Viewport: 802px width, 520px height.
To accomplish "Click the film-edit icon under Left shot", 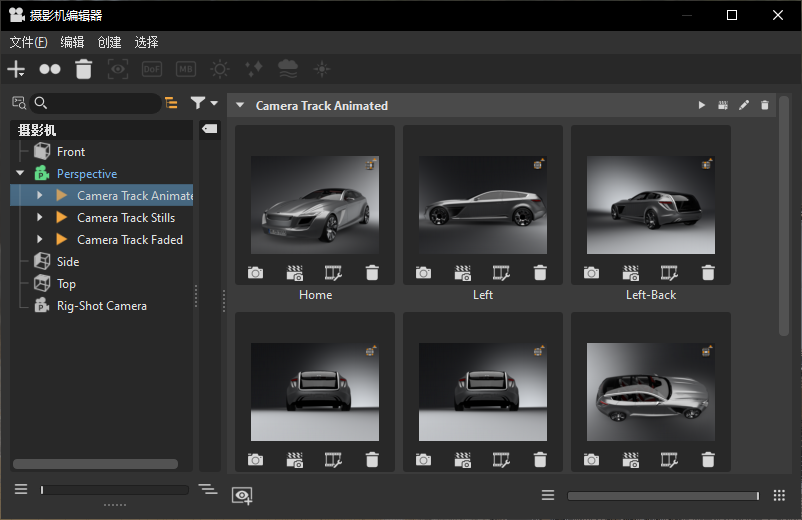I will coord(501,273).
